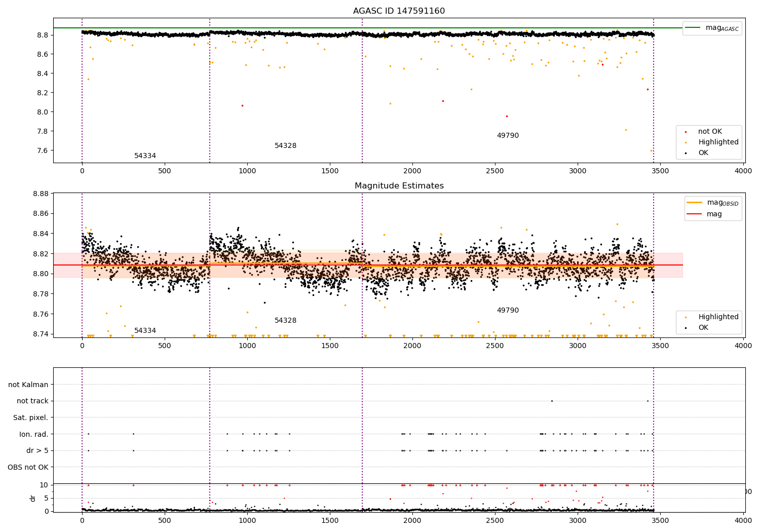Image resolution: width=760 pixels, height=532 pixels.
Task: Click the 'dr > 5' axis label
Action: 37,450
